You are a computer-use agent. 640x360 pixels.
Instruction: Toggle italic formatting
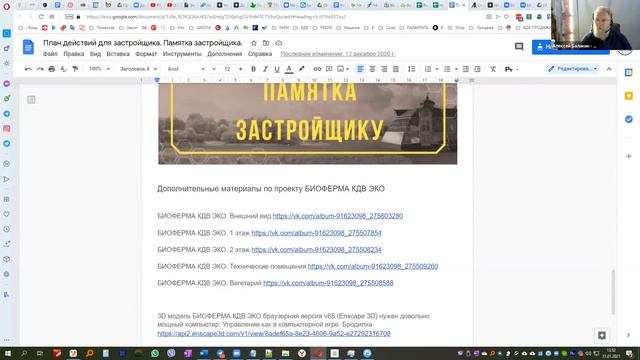click(265, 69)
